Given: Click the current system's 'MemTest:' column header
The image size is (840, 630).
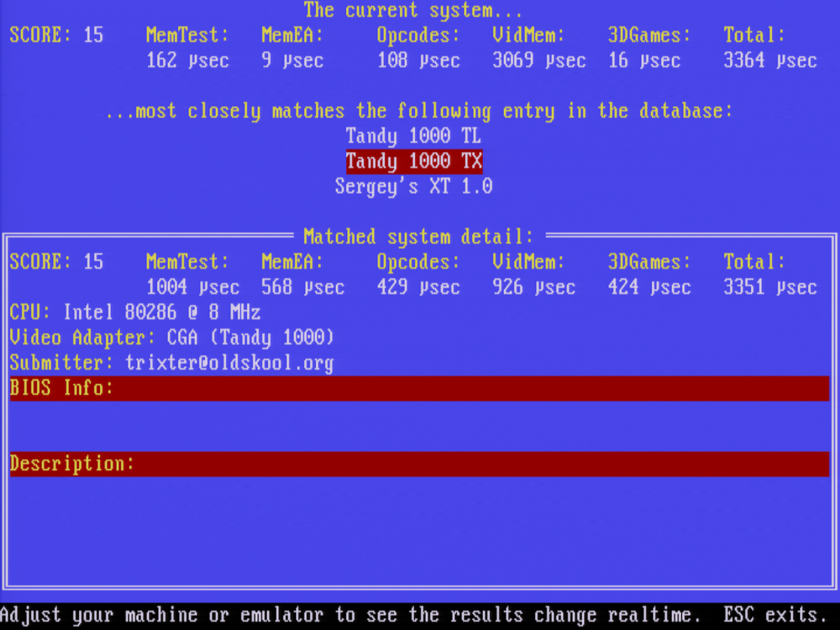Looking at the screenshot, I should (x=188, y=35).
